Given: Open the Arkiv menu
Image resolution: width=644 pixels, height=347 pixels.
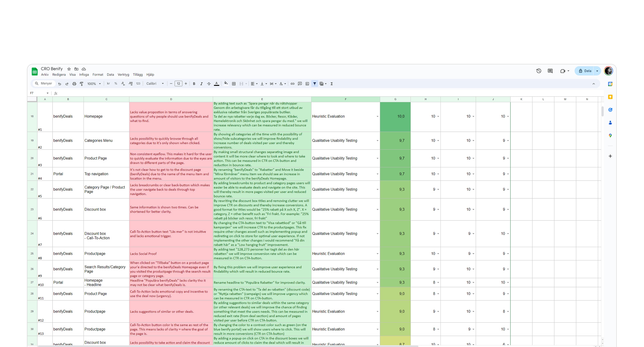Looking at the screenshot, I should 45,74.
